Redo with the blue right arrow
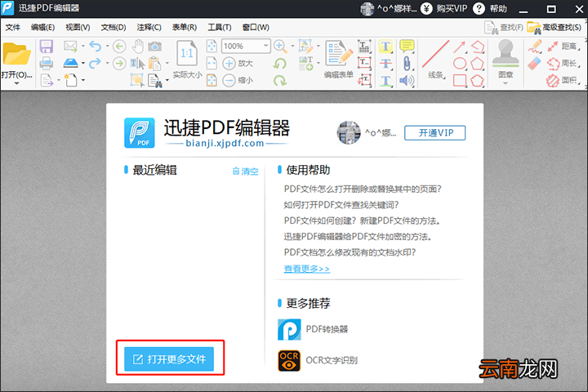The width and height of the screenshot is (588, 392). pyautogui.click(x=96, y=63)
